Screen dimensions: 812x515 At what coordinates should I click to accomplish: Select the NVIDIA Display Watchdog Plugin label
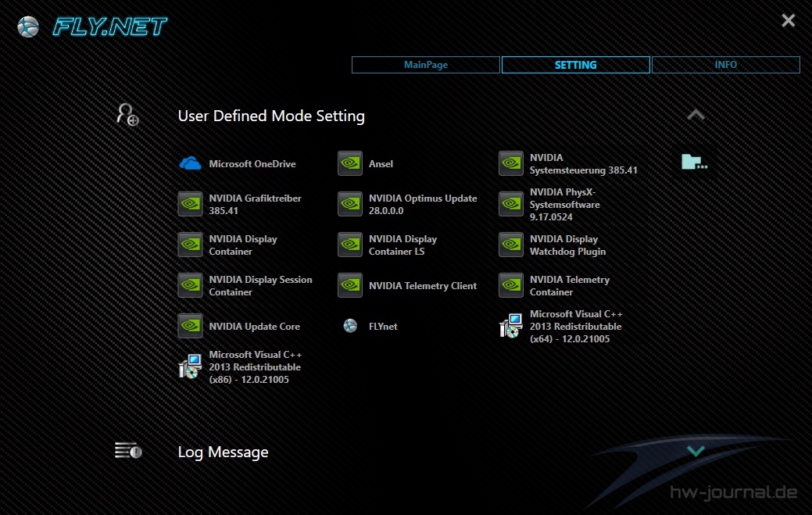click(567, 245)
